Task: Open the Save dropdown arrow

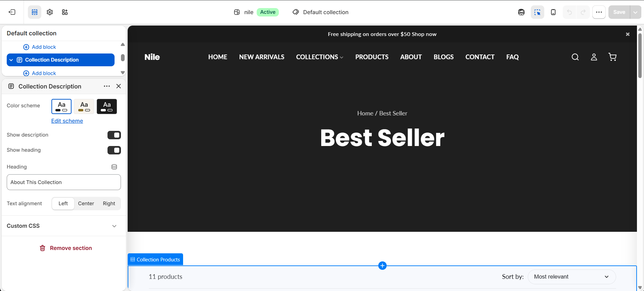Action: [635, 12]
